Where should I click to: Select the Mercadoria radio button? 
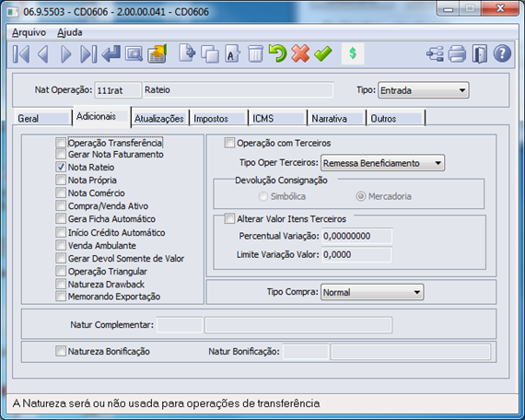(361, 196)
